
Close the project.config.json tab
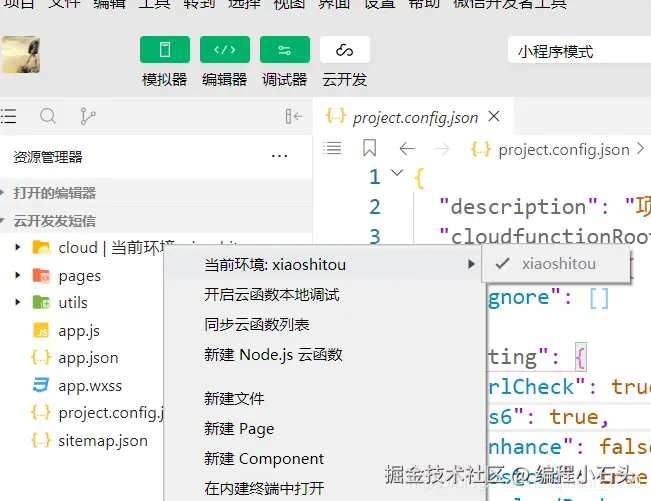pyautogui.click(x=494, y=116)
